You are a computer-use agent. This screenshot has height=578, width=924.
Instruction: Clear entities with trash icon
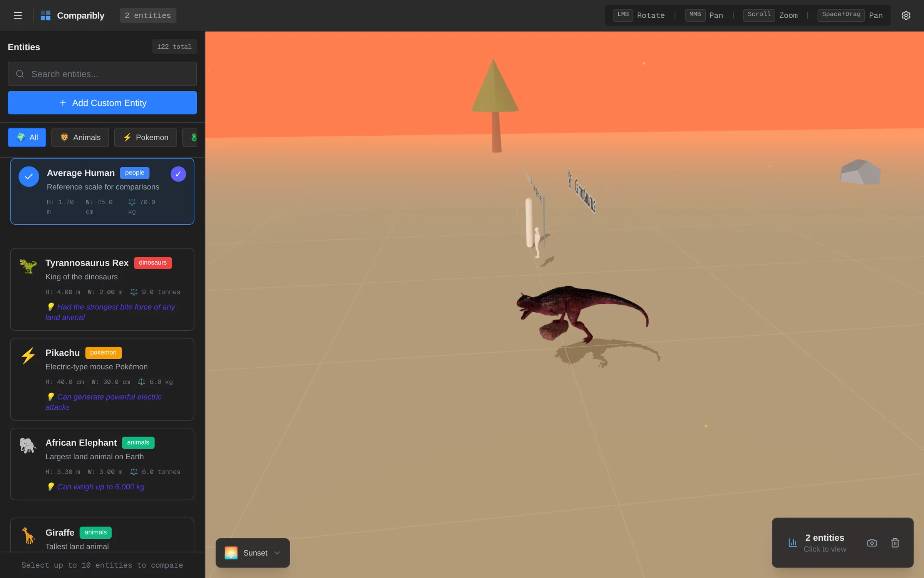tap(895, 543)
